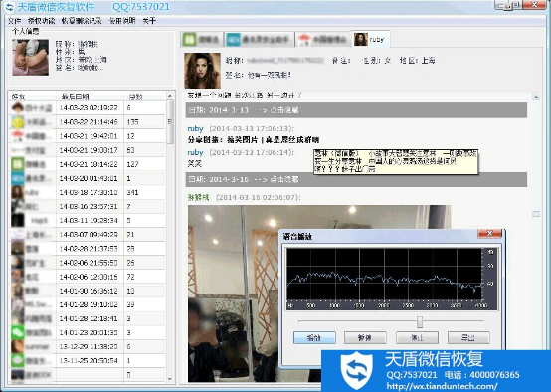Sort by the 好友 column header

click(32, 97)
